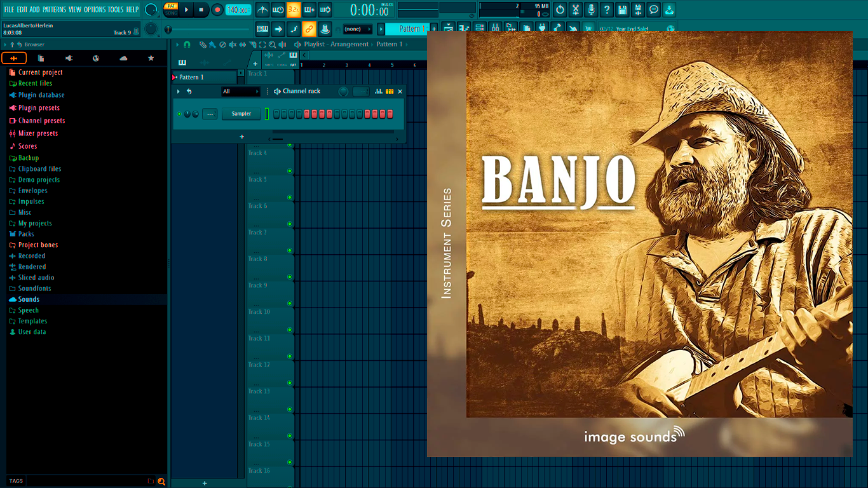Adjust the channel rack swing knob
This screenshot has width=868, height=488.
tap(343, 91)
